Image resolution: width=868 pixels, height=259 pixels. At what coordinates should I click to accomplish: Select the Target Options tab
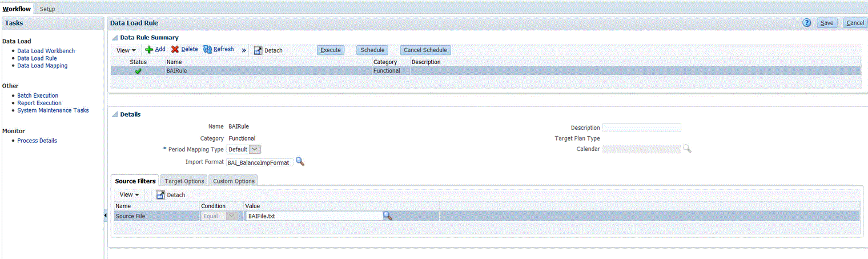pos(184,181)
